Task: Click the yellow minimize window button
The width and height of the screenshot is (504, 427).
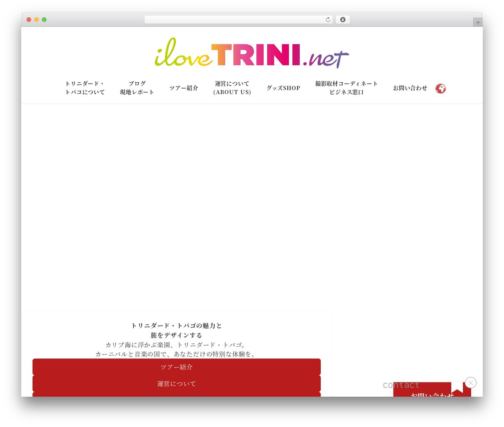Action: pyautogui.click(x=36, y=20)
